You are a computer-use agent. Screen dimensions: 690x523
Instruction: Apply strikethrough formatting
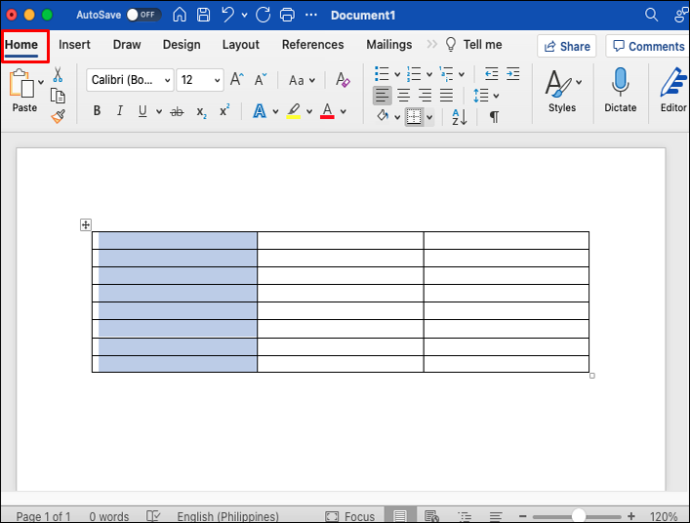177,112
